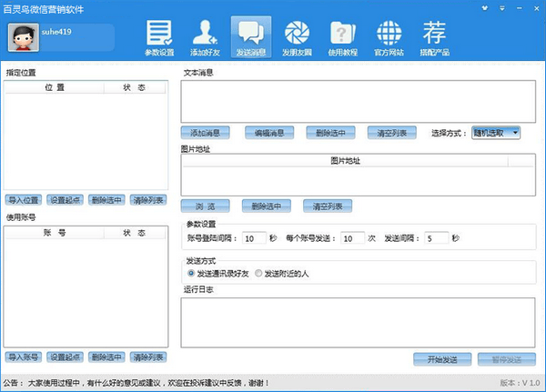Click the 每个账号发送 count input field
The image size is (546, 392).
[351, 238]
